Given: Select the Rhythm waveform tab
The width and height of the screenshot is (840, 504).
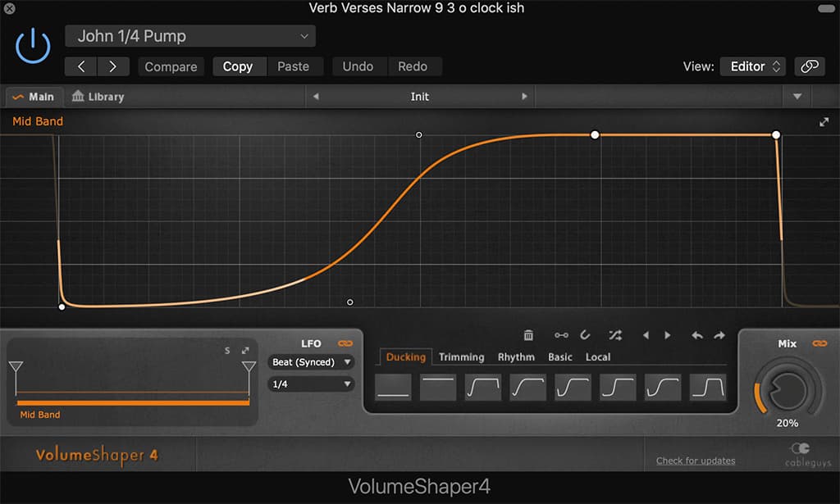Looking at the screenshot, I should click(x=516, y=356).
